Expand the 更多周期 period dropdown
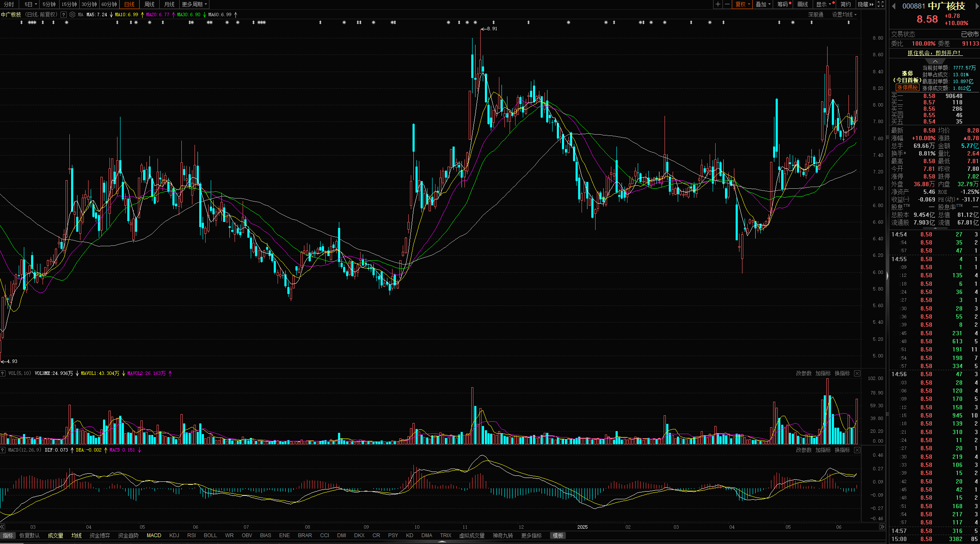The image size is (980, 544). [x=194, y=4]
